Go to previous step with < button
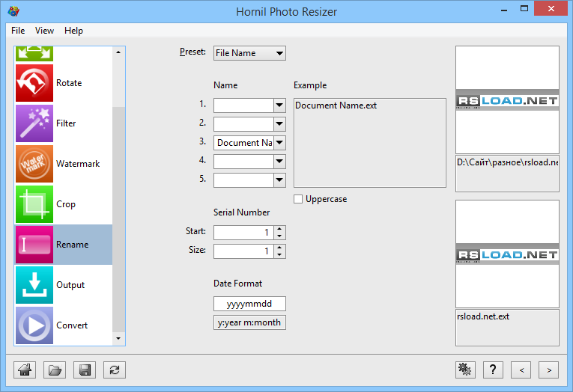This screenshot has width=573, height=392. point(521,370)
